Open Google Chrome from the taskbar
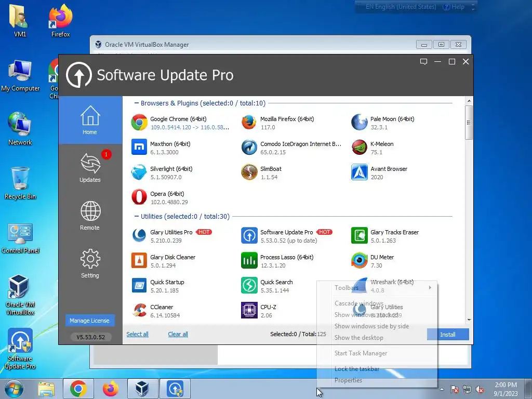 78,389
